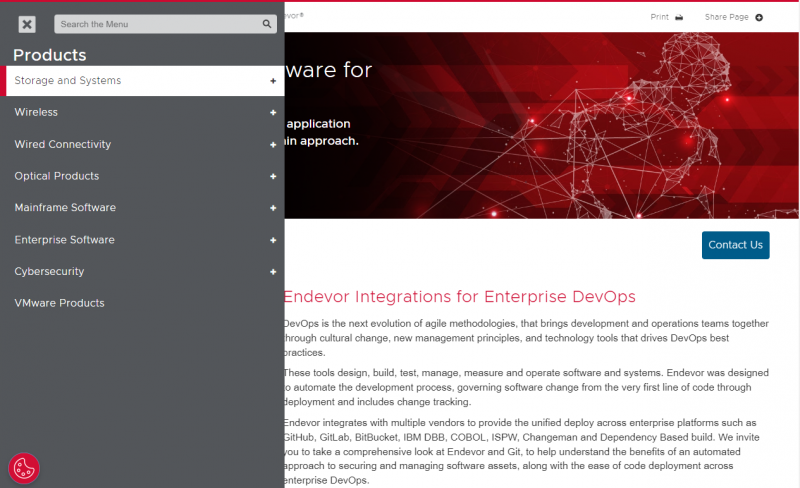Screen dimensions: 800x488
Task: Select Mainframe Software menu label
Action: (x=65, y=208)
